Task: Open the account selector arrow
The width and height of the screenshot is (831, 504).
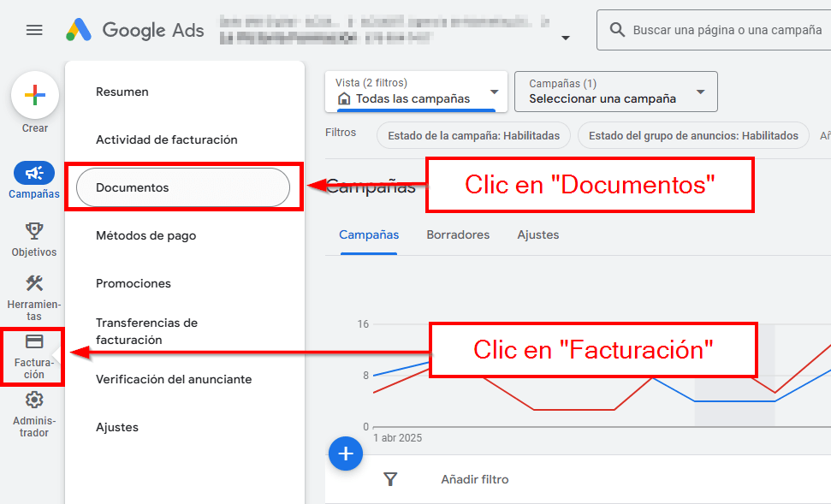Action: coord(565,37)
